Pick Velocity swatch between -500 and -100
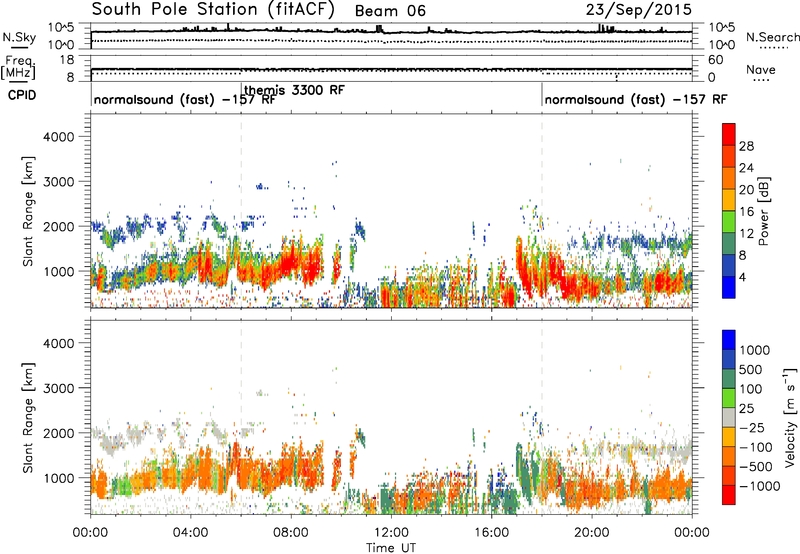 729,456
